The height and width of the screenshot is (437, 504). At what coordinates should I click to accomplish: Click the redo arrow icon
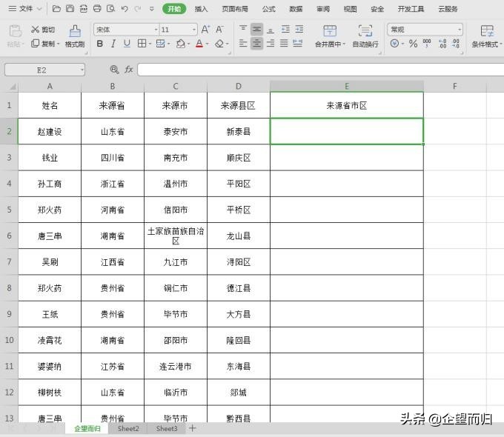tap(138, 9)
